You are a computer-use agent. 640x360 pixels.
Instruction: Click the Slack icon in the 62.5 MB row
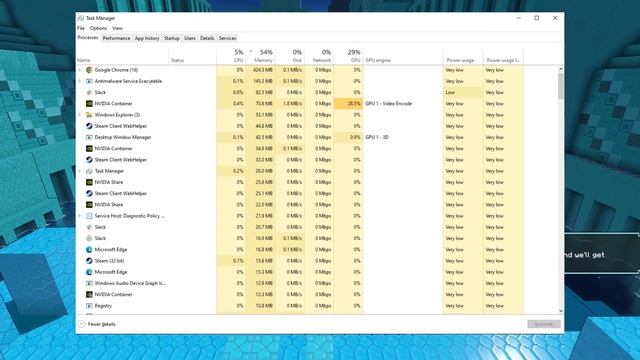89,93
